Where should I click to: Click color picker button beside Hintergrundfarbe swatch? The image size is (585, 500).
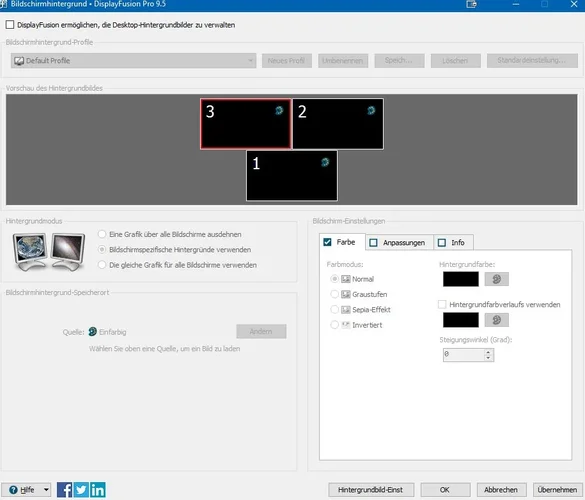497,279
